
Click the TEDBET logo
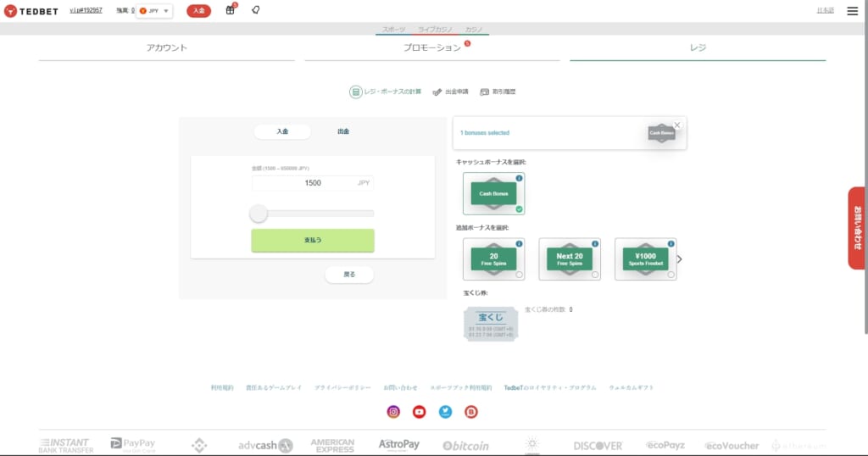pos(31,11)
